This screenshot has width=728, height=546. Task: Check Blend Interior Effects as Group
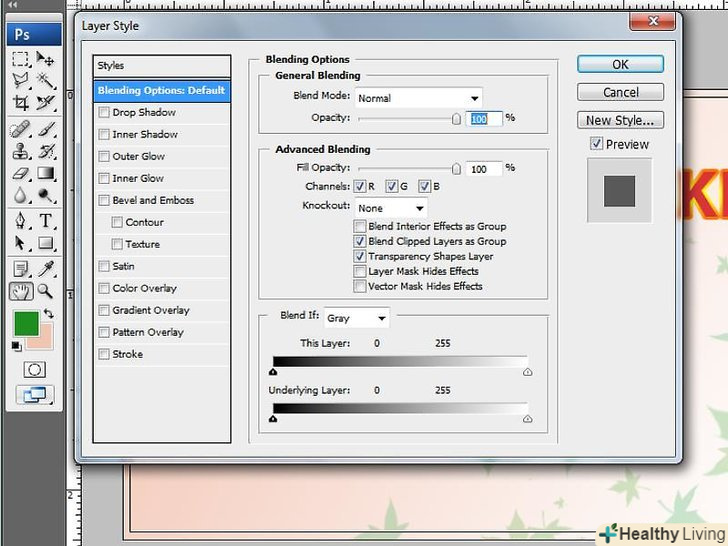360,227
